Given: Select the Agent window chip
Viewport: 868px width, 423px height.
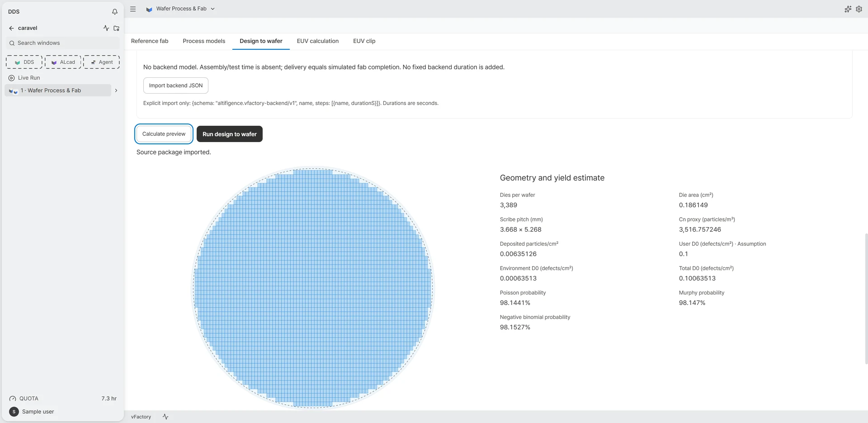Looking at the screenshot, I should click(x=101, y=62).
